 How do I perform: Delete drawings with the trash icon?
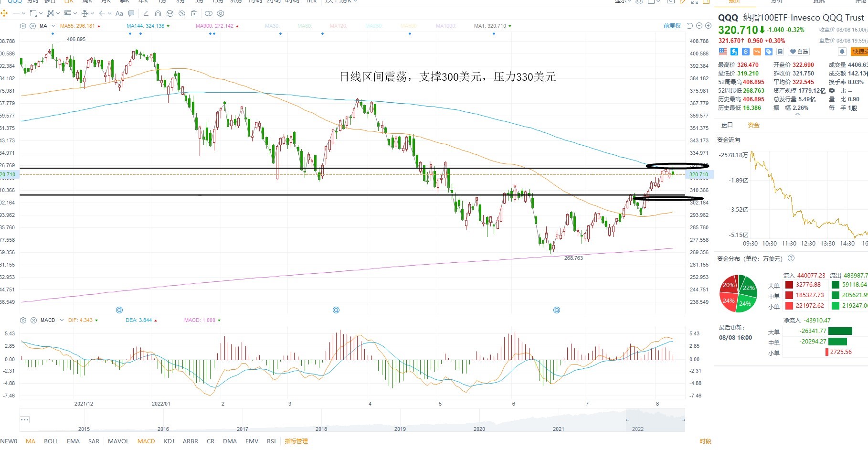(194, 13)
